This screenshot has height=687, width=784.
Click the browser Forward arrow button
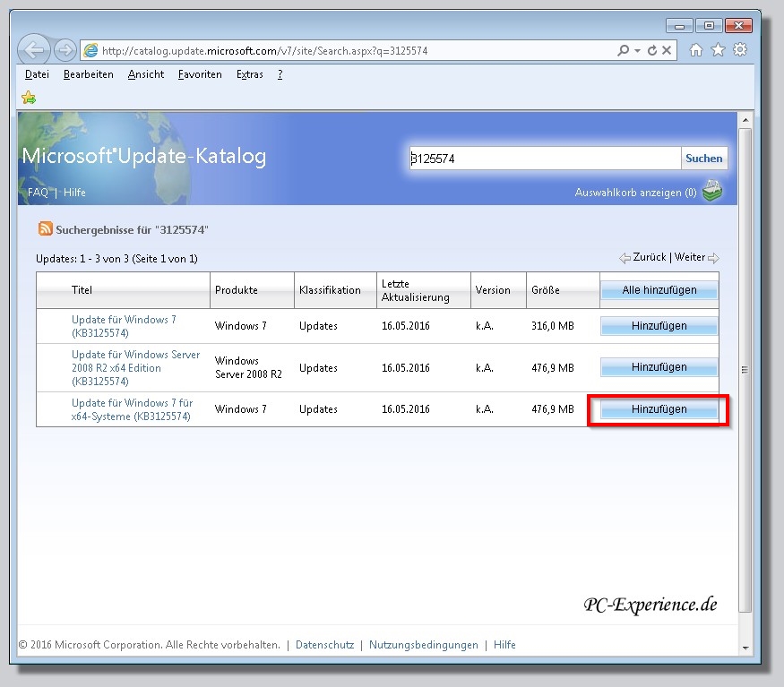click(x=65, y=50)
